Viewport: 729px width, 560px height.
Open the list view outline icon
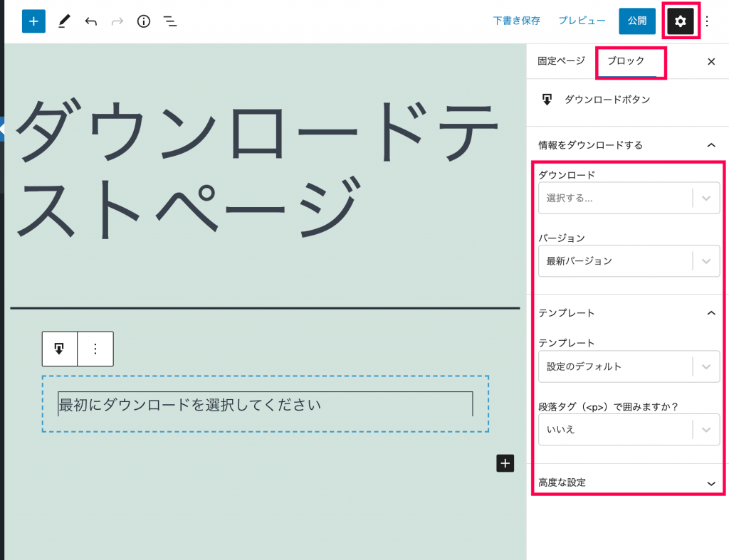pos(170,21)
